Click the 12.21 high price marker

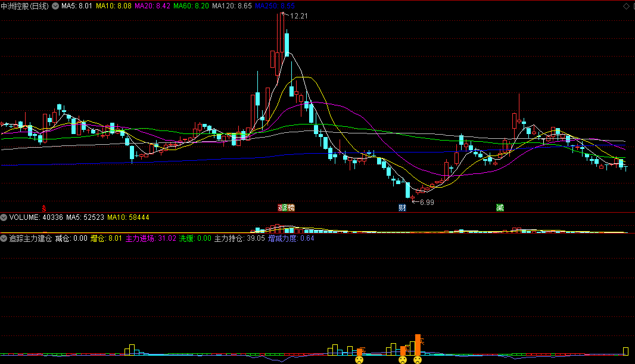(x=299, y=16)
